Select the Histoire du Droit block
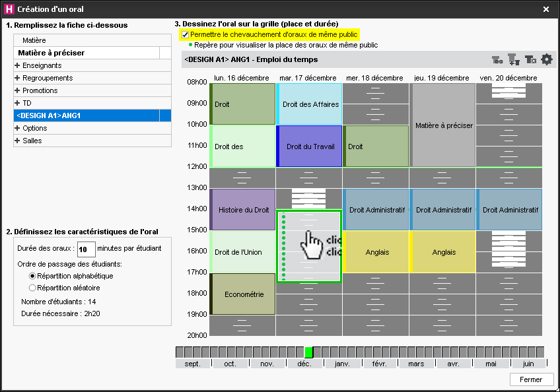The image size is (560, 392). pyautogui.click(x=242, y=210)
